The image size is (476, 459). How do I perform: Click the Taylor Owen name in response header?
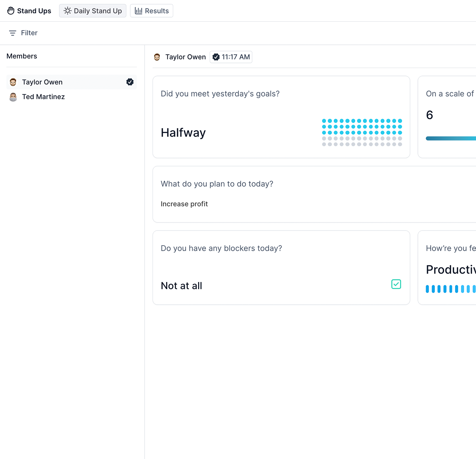185,57
